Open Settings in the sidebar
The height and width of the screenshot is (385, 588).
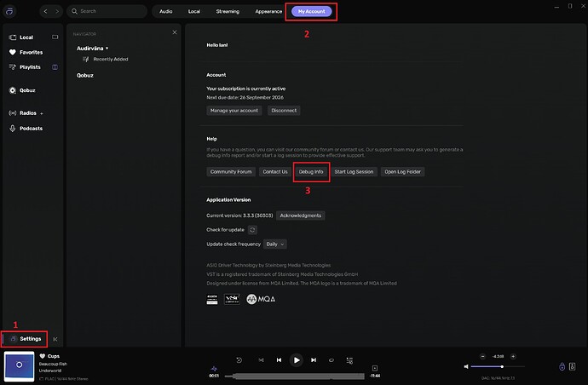point(25,339)
